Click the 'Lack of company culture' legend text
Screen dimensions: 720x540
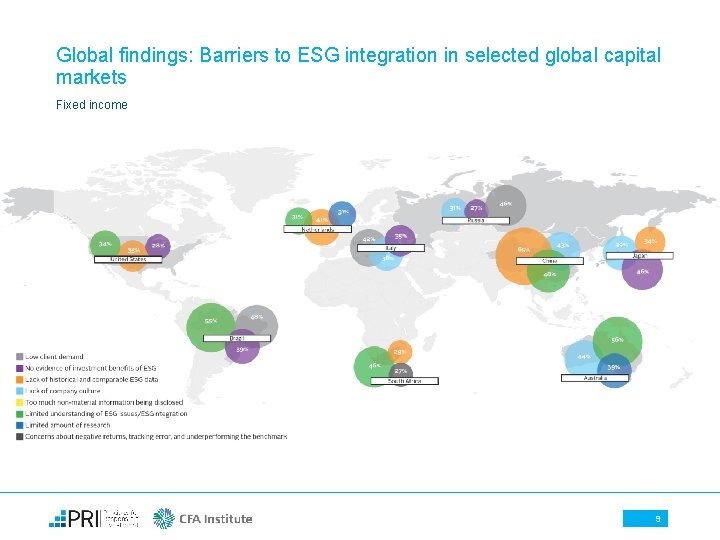click(62, 391)
